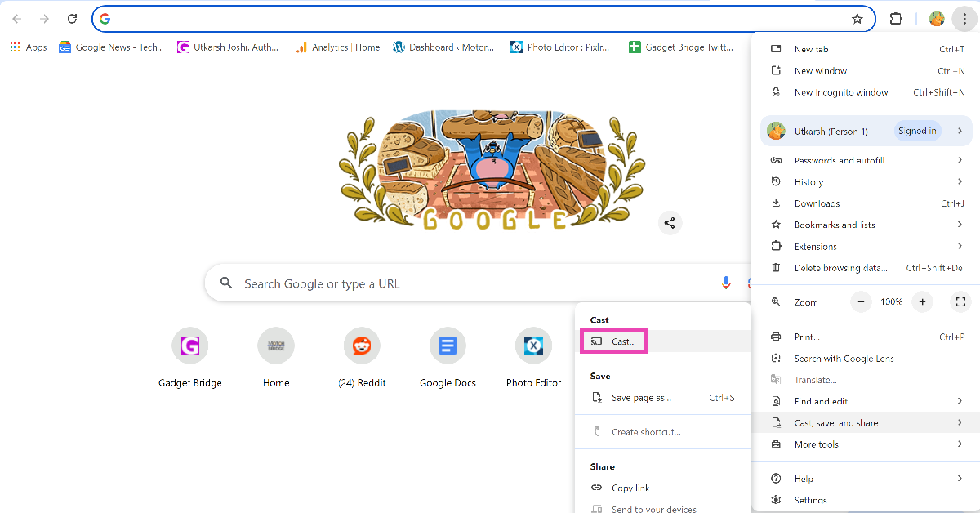Image resolution: width=980 pixels, height=513 pixels.
Task: Expand the History submenu
Action: 866,182
